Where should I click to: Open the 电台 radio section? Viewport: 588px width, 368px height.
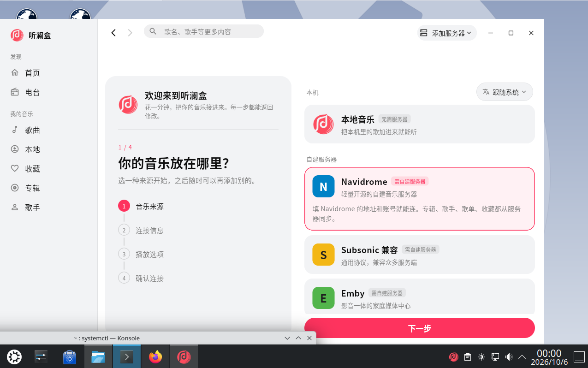[x=49, y=92]
